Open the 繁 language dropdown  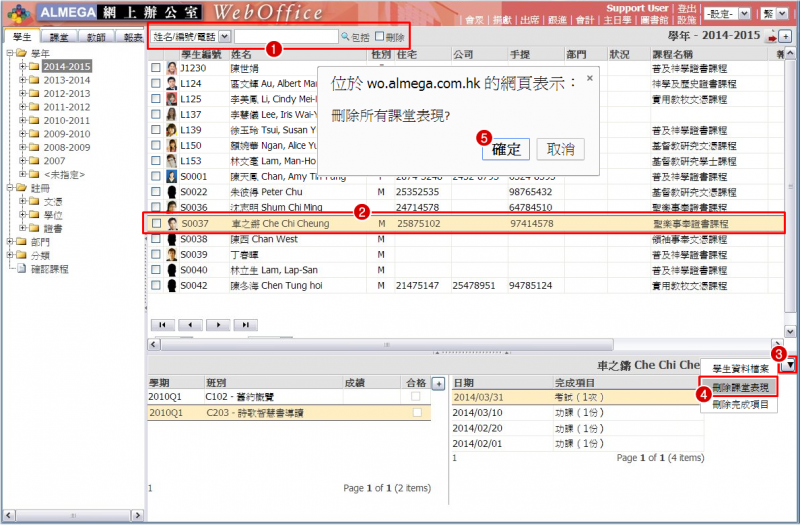(x=782, y=14)
